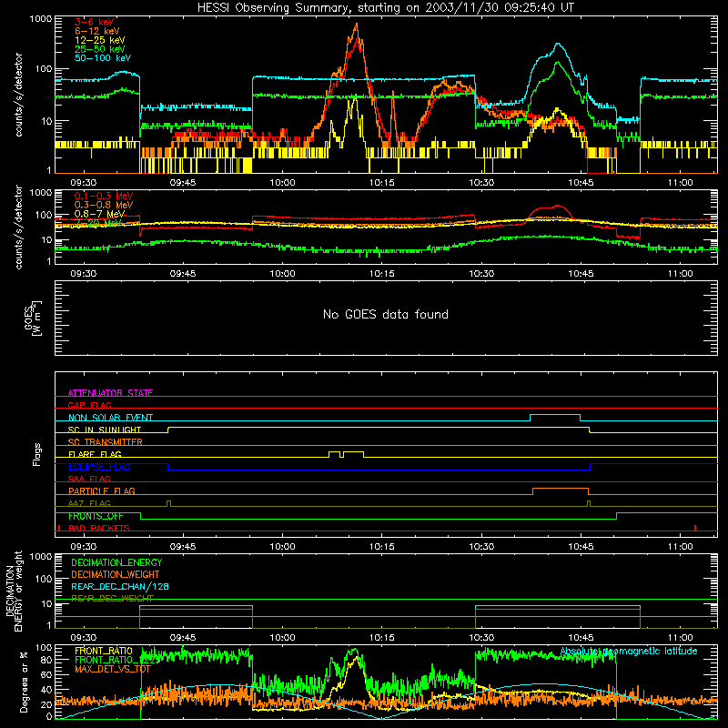Click the GOES W m-2 axis label
Screen dimensions: 728x728
click(x=33, y=318)
